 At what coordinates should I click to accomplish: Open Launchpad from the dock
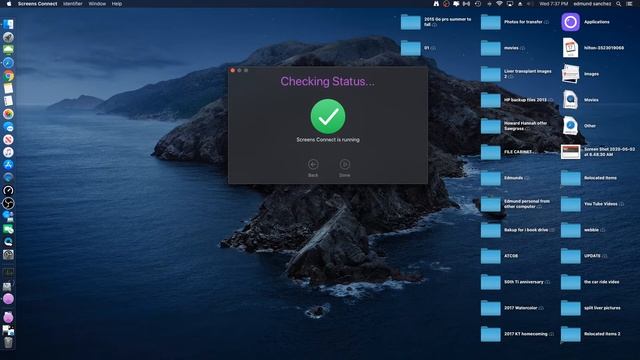point(8,38)
